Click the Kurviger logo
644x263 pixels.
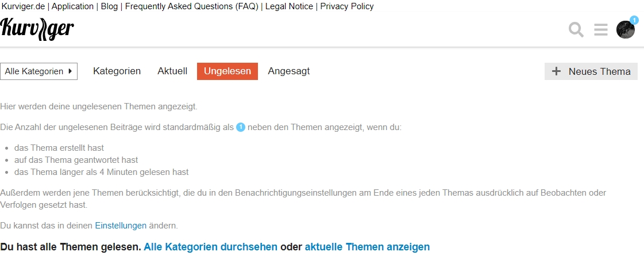click(37, 29)
